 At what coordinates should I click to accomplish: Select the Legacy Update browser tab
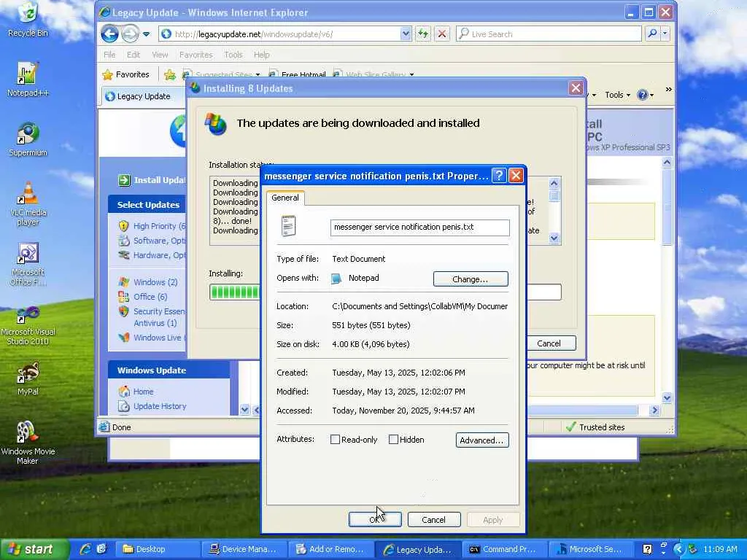(x=144, y=96)
